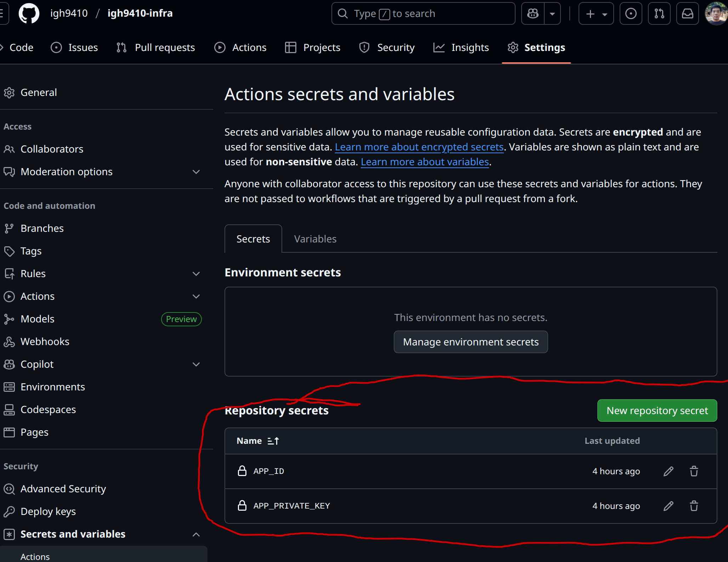Expand the Copilot sidebar section
The image size is (728, 562).
(196, 365)
